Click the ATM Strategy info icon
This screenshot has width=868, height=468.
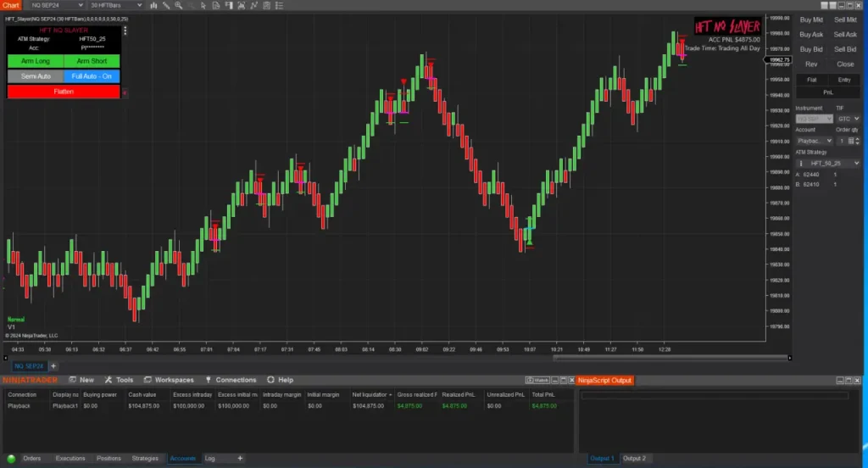(800, 164)
